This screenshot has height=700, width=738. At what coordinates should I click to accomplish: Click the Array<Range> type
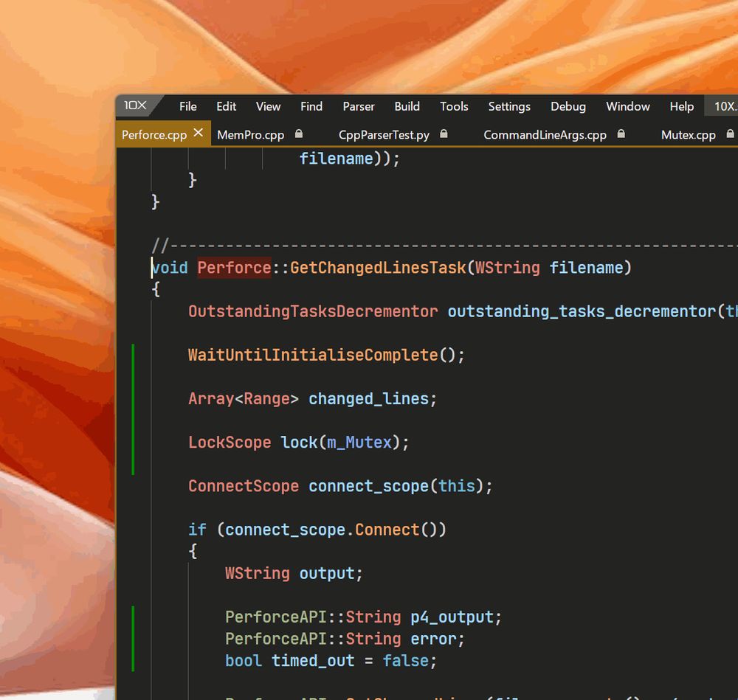[x=244, y=398]
